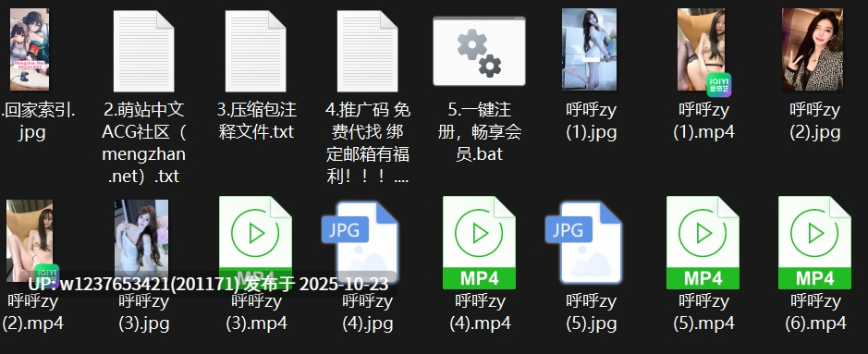
Task: Click the 4.推广码 免费代找 filename text
Action: (x=368, y=142)
